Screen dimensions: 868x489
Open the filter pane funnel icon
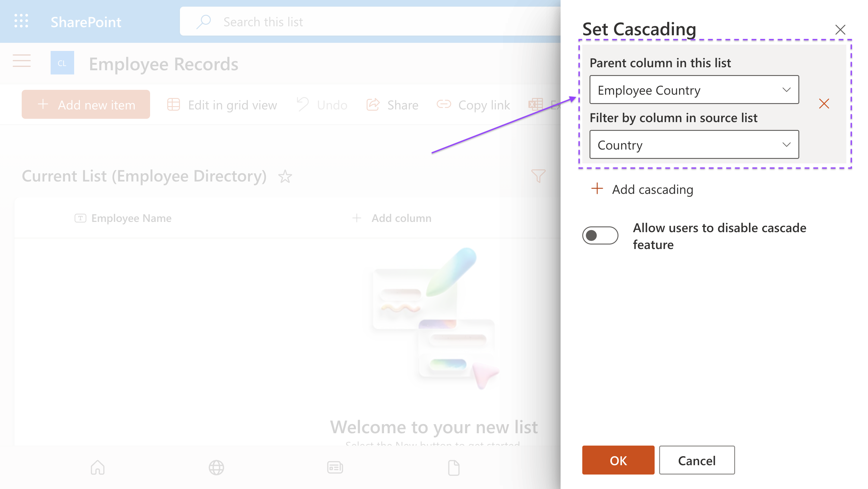pyautogui.click(x=538, y=175)
